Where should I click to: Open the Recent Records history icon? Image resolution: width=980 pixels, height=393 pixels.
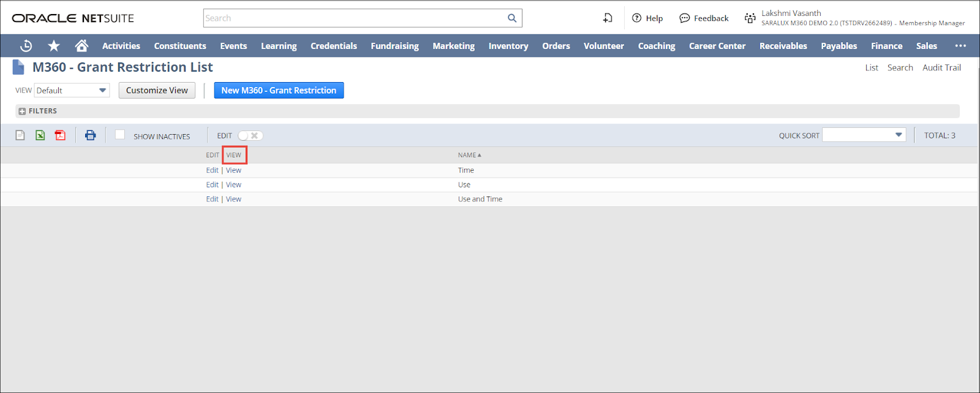[x=26, y=46]
